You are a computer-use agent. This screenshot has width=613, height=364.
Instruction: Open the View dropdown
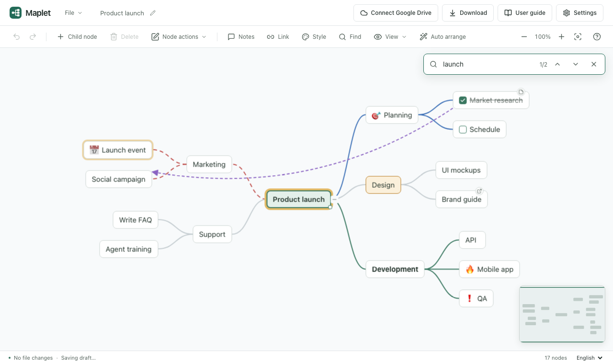tap(390, 37)
